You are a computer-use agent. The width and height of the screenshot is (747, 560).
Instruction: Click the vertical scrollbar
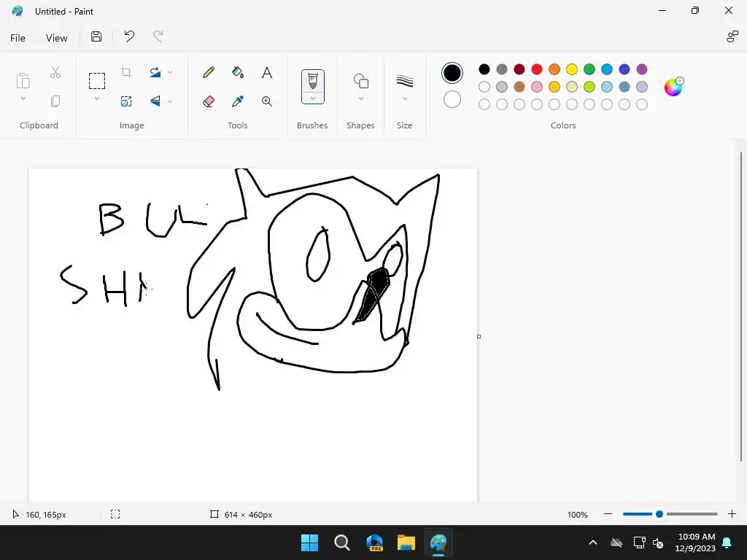[x=741, y=306]
